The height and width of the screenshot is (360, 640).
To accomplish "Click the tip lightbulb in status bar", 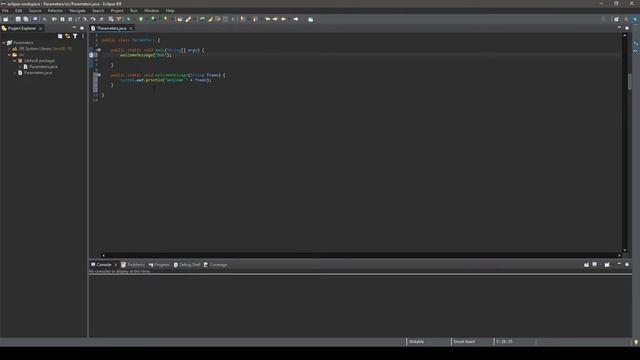I will (x=636, y=342).
